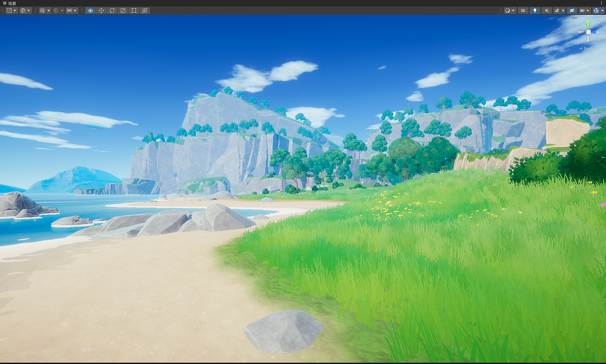This screenshot has height=364, width=606.
Task: Open the handle rotation global/local dropdown
Action: (x=26, y=10)
